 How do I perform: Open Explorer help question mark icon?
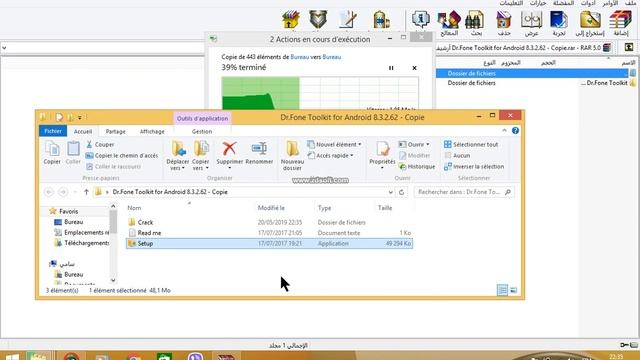click(515, 131)
